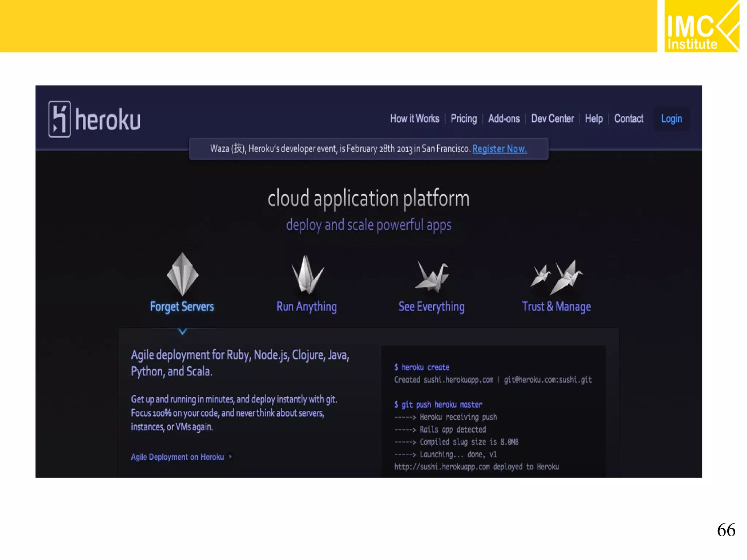747x560 pixels.
Task: Click the Heroku logo
Action: 94,119
